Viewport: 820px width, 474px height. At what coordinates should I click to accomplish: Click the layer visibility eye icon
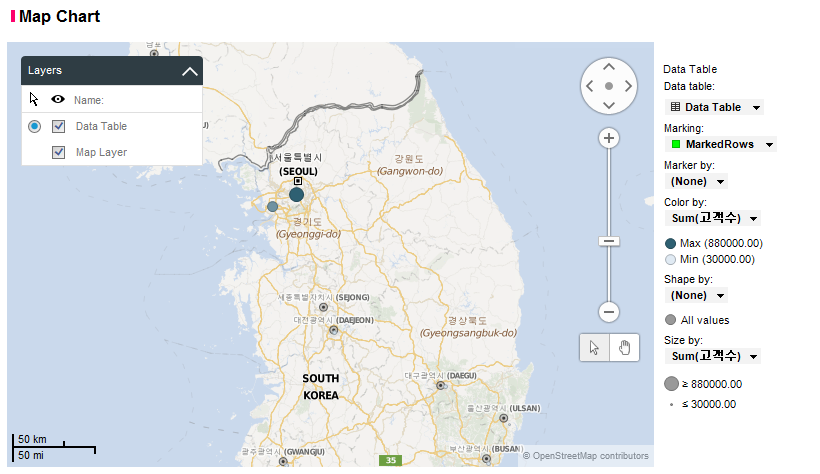click(x=58, y=99)
